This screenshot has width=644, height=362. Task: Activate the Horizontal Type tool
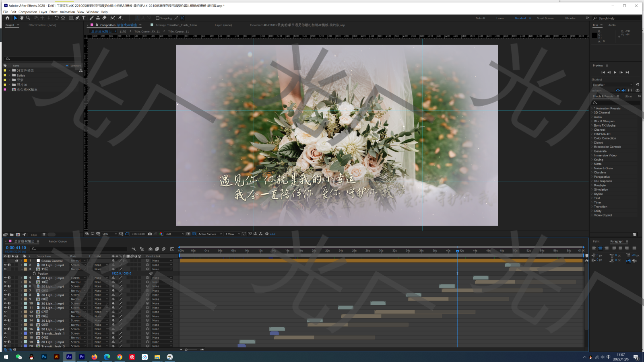[84, 18]
